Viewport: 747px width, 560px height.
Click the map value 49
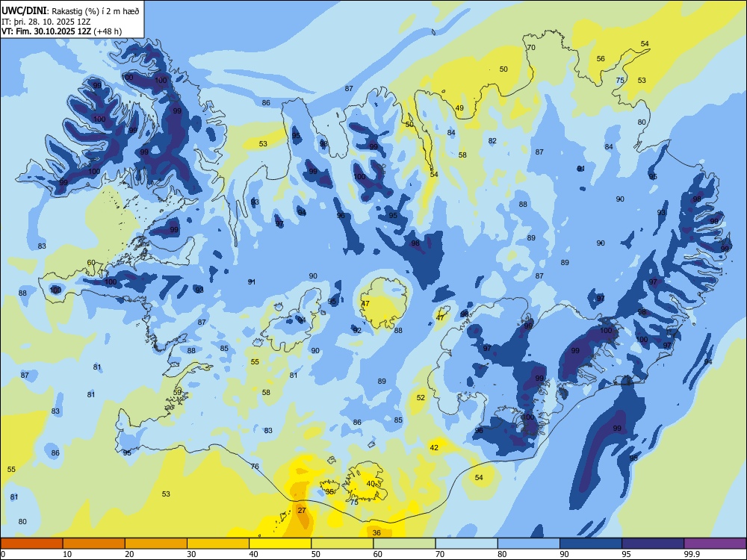click(x=459, y=108)
